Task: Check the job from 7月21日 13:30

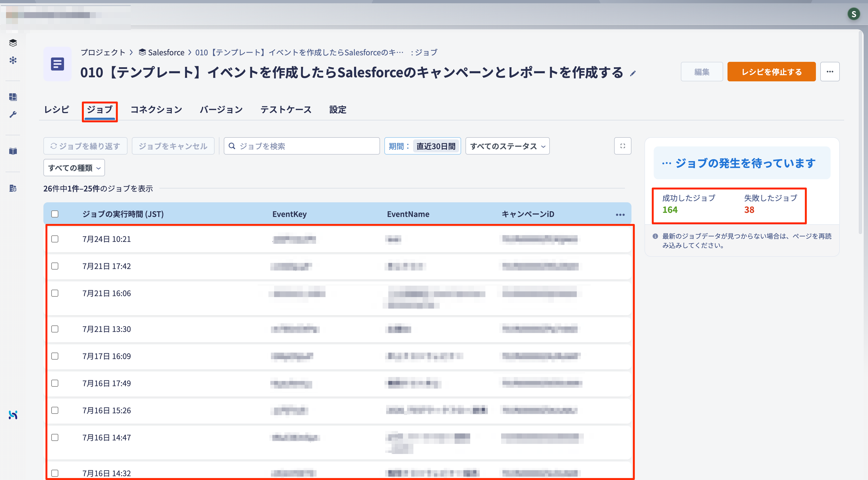Action: pyautogui.click(x=55, y=329)
